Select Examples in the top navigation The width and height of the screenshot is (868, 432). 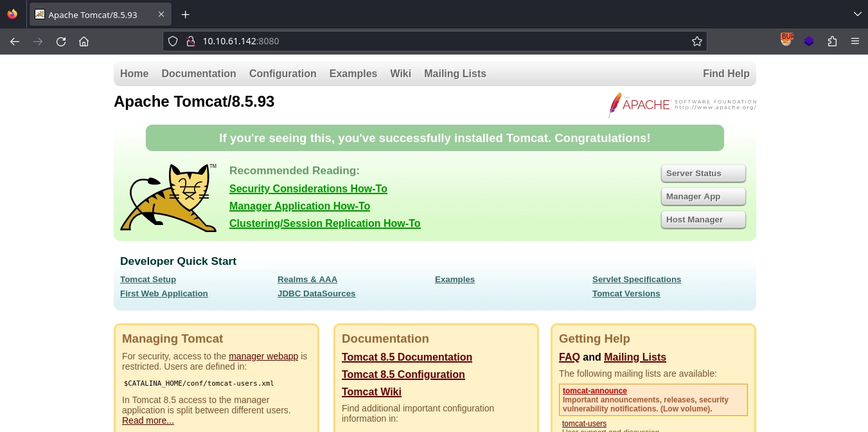[353, 73]
